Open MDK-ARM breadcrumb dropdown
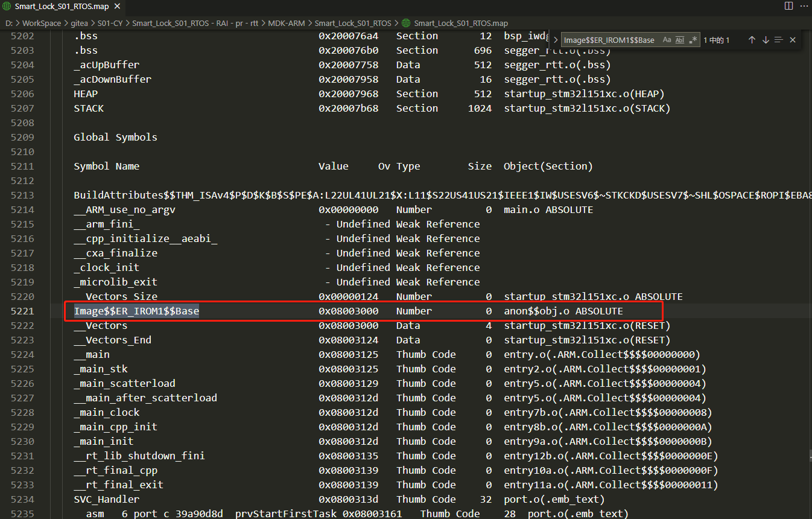The height and width of the screenshot is (519, 812). pyautogui.click(x=288, y=23)
